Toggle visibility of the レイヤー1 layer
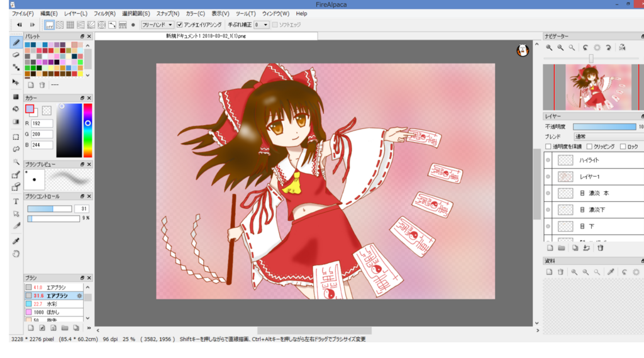The image size is (644, 358). coord(548,177)
